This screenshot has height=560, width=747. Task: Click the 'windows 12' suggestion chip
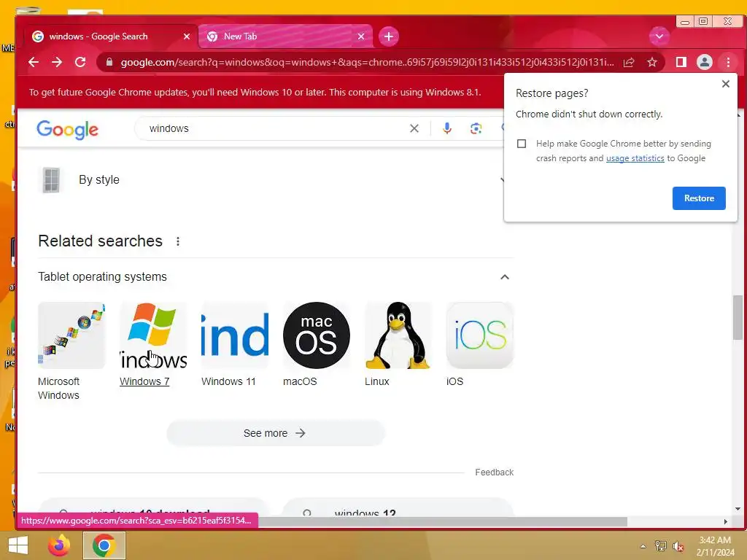coord(398,508)
